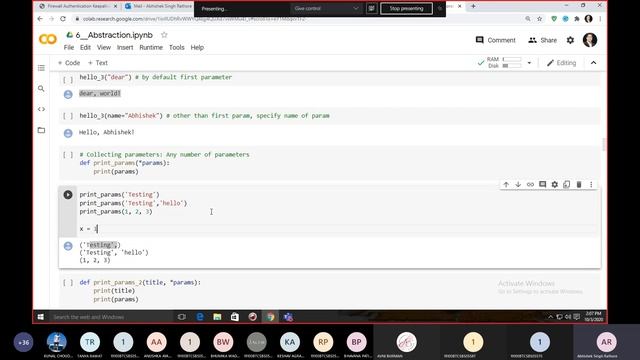
Task: Open more cell actions menu
Action: coord(591,184)
